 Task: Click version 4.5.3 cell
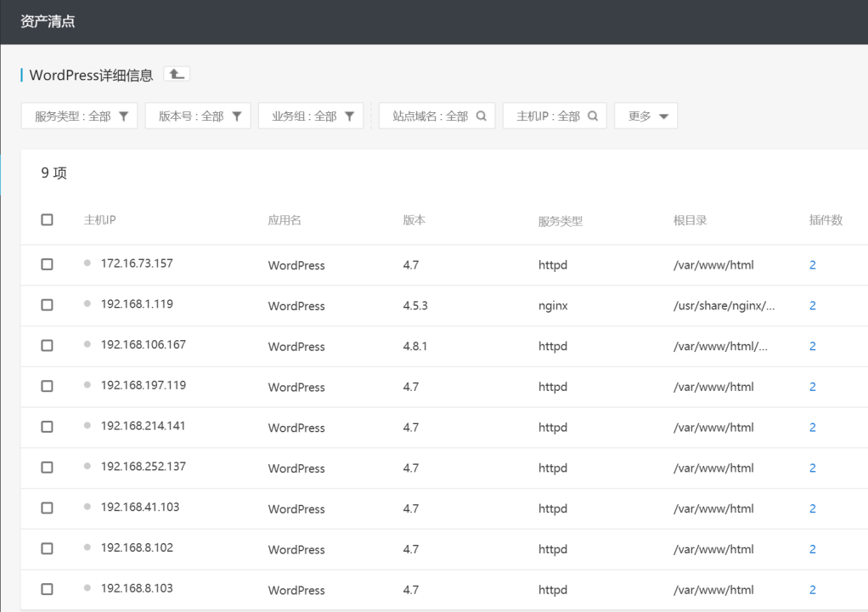coord(415,306)
